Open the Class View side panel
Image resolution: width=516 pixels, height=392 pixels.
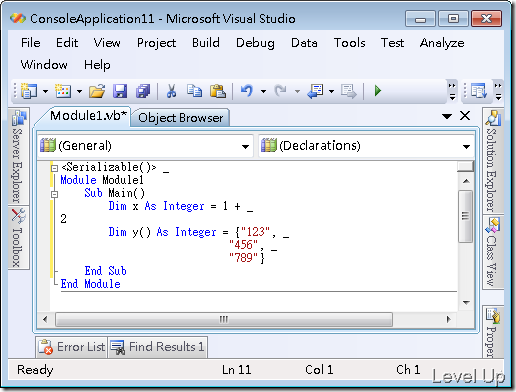coord(493,252)
